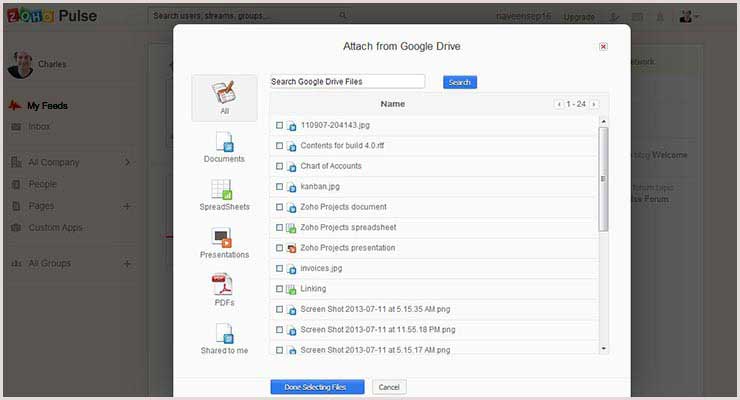
Task: Select the All files category icon
Action: [223, 96]
